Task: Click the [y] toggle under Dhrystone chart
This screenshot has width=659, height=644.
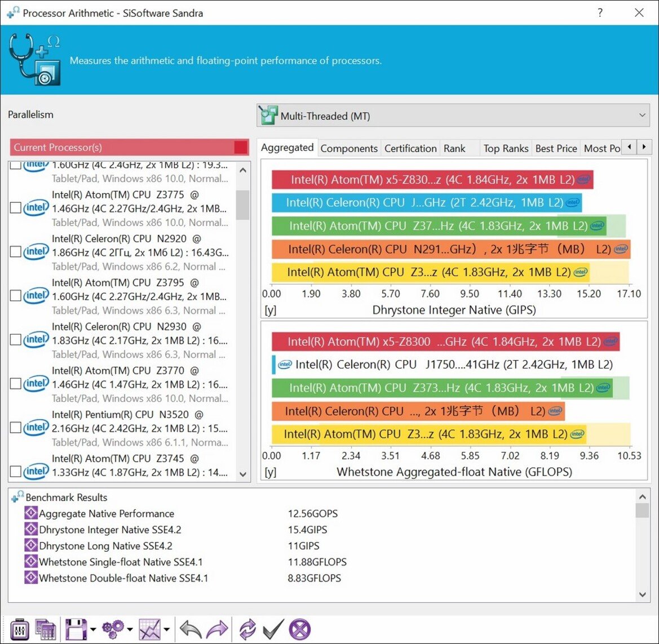Action: click(x=270, y=310)
